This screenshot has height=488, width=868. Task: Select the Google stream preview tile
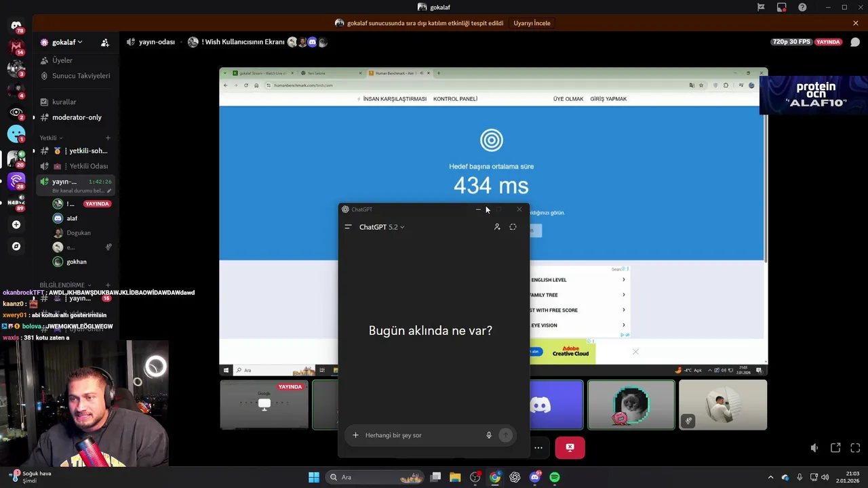(264, 405)
